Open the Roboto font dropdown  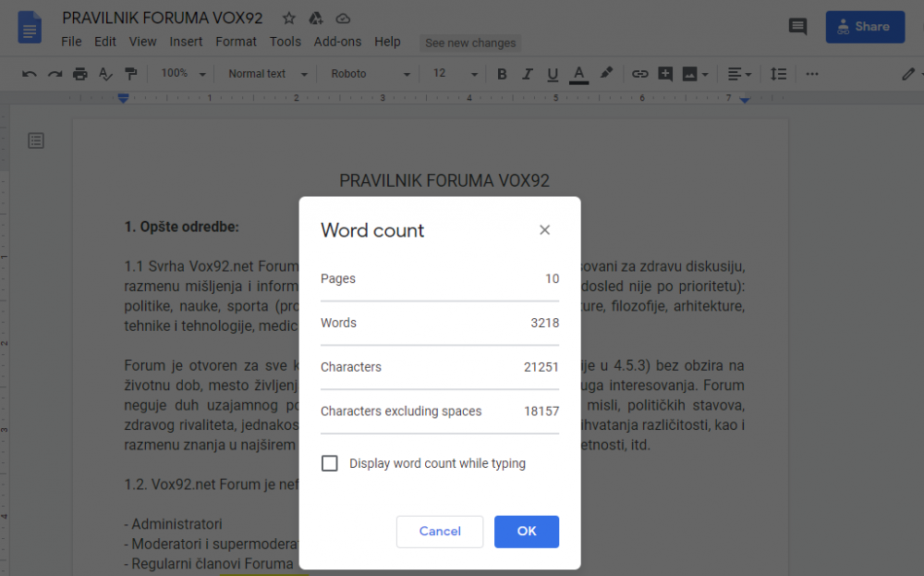[370, 74]
